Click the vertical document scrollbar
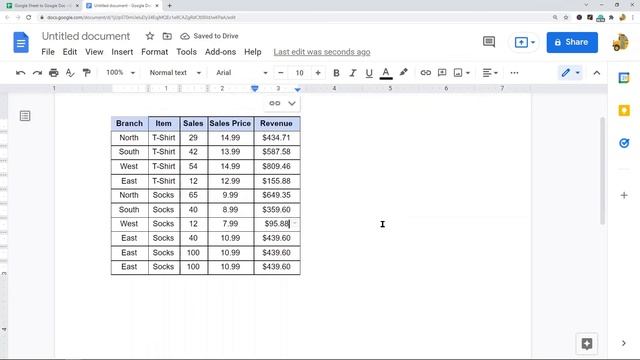 pyautogui.click(x=602, y=171)
